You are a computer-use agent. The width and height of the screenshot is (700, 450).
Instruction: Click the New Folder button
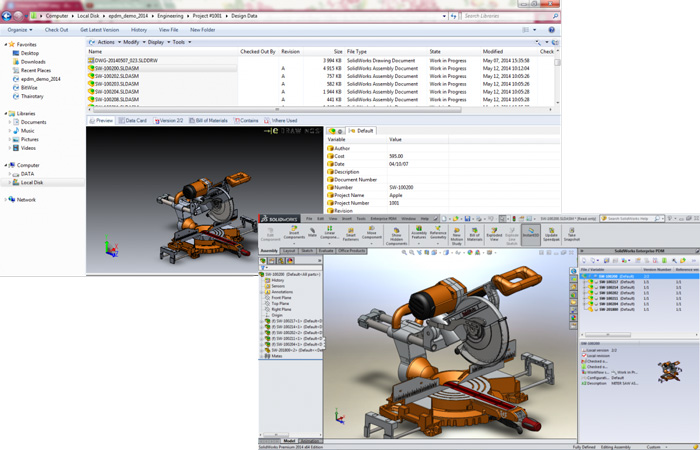point(202,30)
